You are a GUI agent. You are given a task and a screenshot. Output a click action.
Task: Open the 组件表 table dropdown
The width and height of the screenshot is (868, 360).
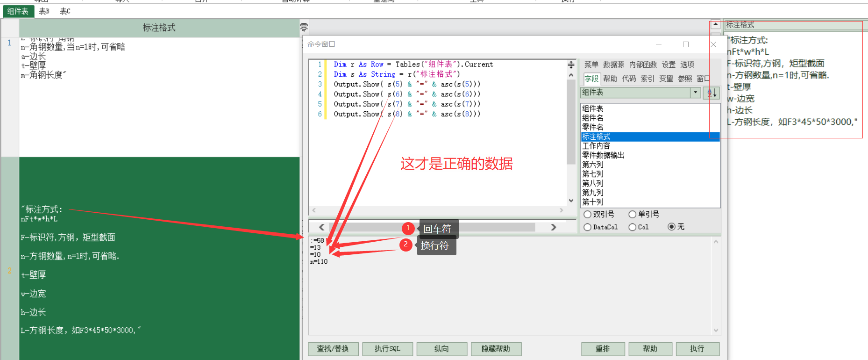(696, 93)
